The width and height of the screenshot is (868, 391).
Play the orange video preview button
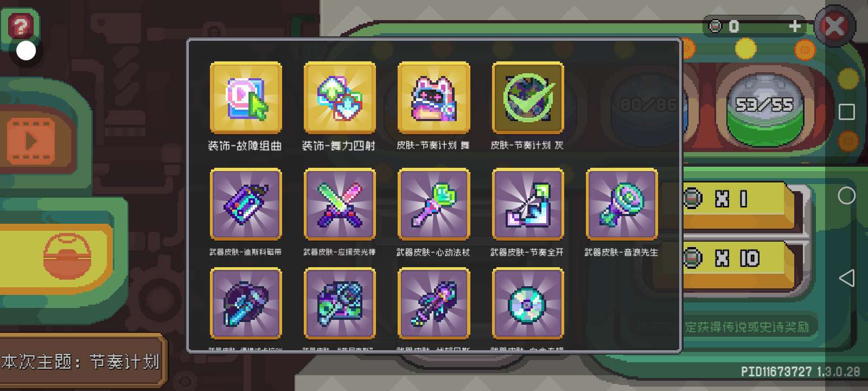[31, 142]
